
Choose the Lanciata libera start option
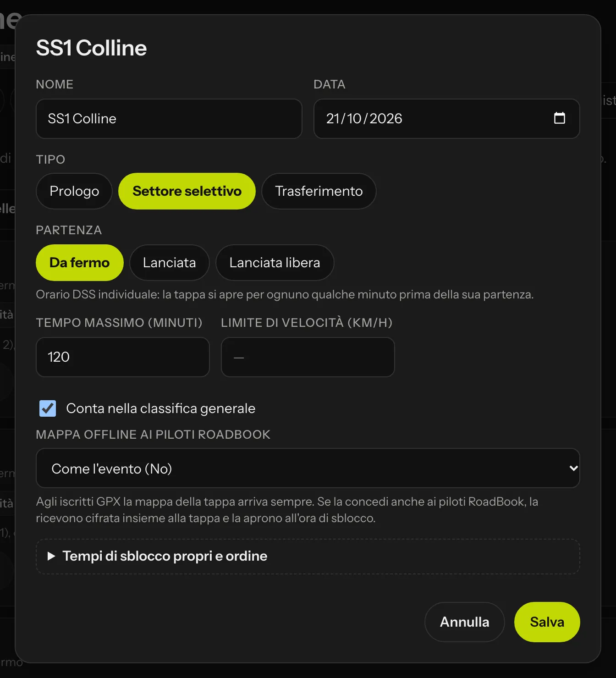coord(275,263)
